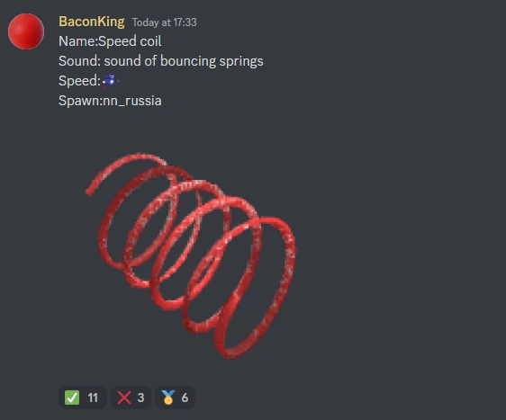Click the largest bottom loop of the spring

pos(255,288)
